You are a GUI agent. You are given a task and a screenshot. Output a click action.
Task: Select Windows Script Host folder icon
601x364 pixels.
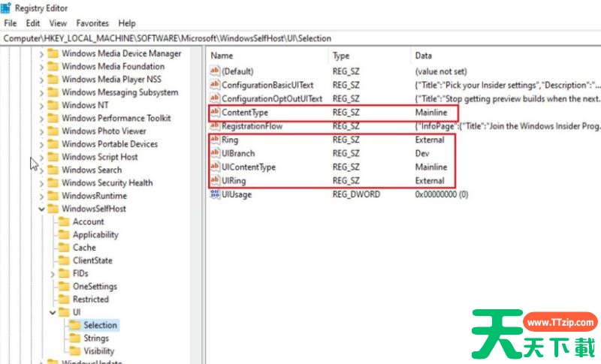pos(53,157)
